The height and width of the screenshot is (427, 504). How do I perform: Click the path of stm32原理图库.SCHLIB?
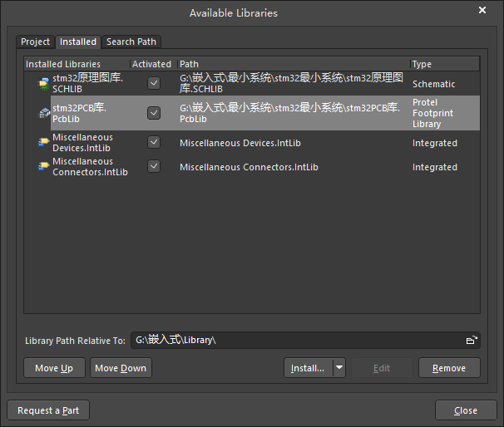coord(291,83)
